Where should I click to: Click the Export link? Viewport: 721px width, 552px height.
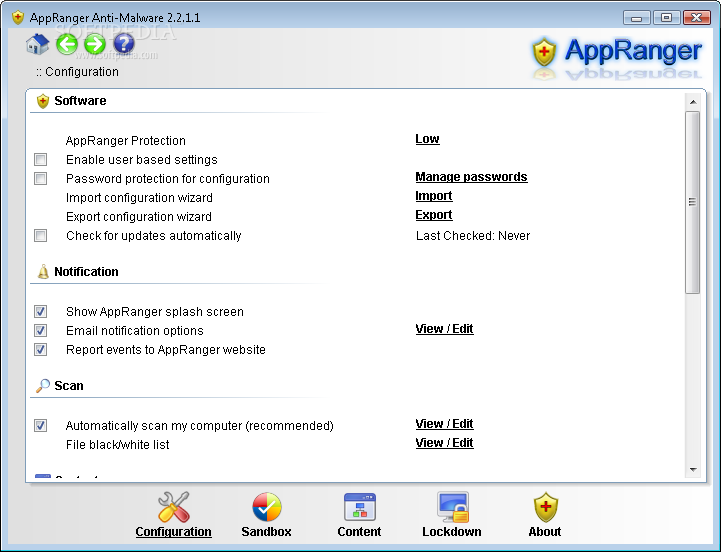(x=434, y=215)
